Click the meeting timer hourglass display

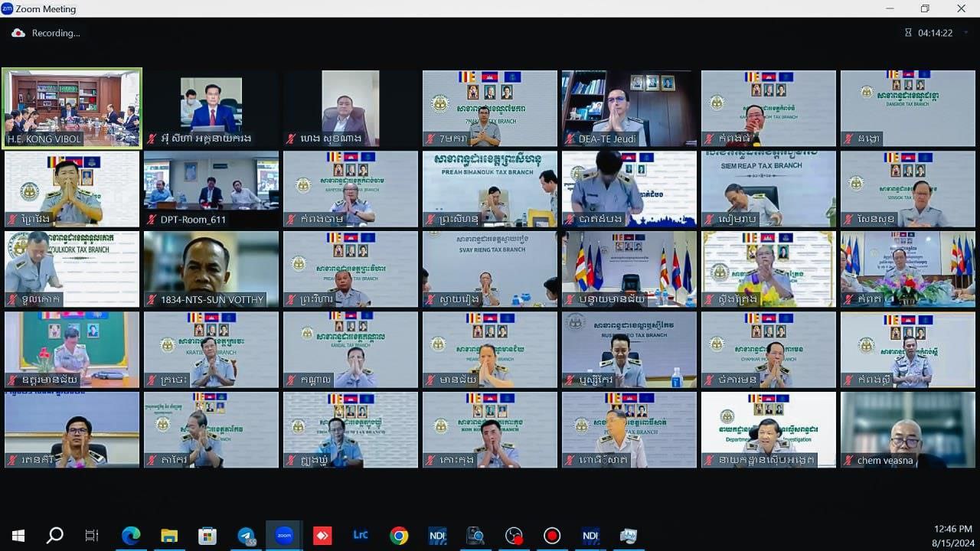tap(929, 33)
